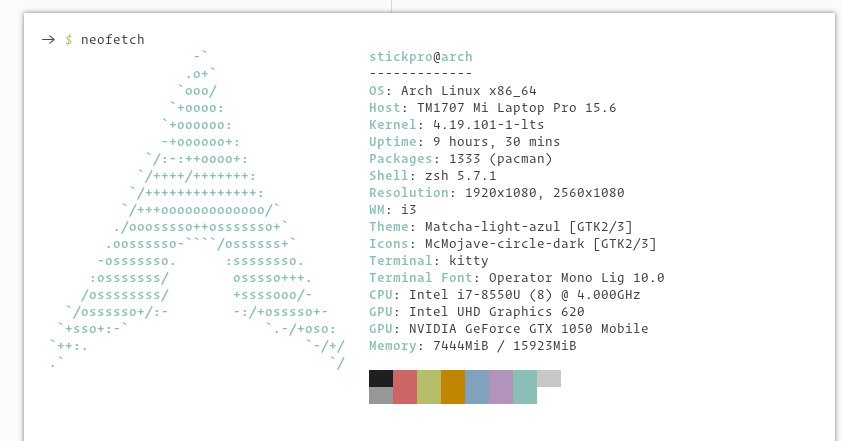Click the Uptime: 9 hours, 30 mins line
The image size is (843, 441).
point(465,141)
